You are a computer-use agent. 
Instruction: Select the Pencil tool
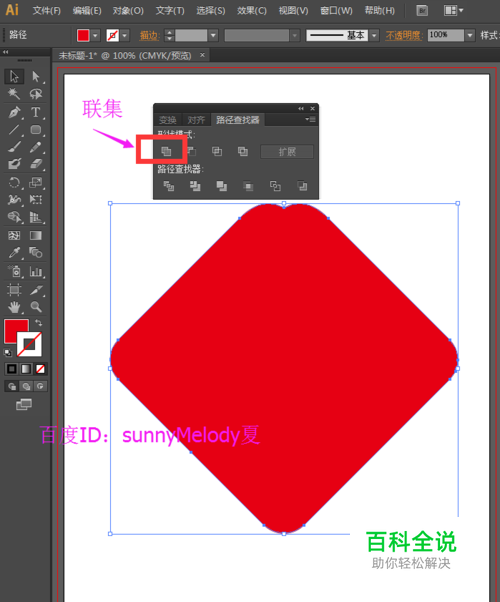36,147
